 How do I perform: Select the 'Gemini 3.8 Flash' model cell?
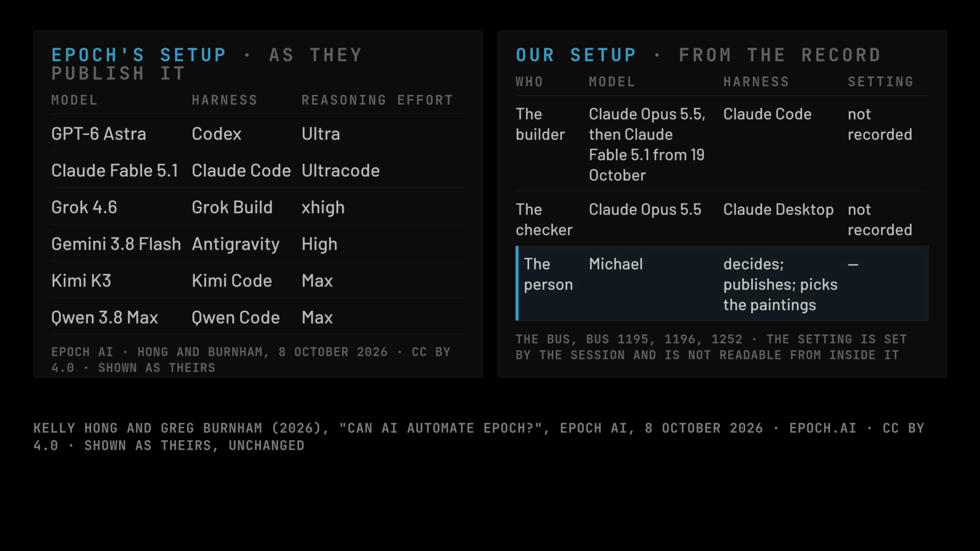116,244
